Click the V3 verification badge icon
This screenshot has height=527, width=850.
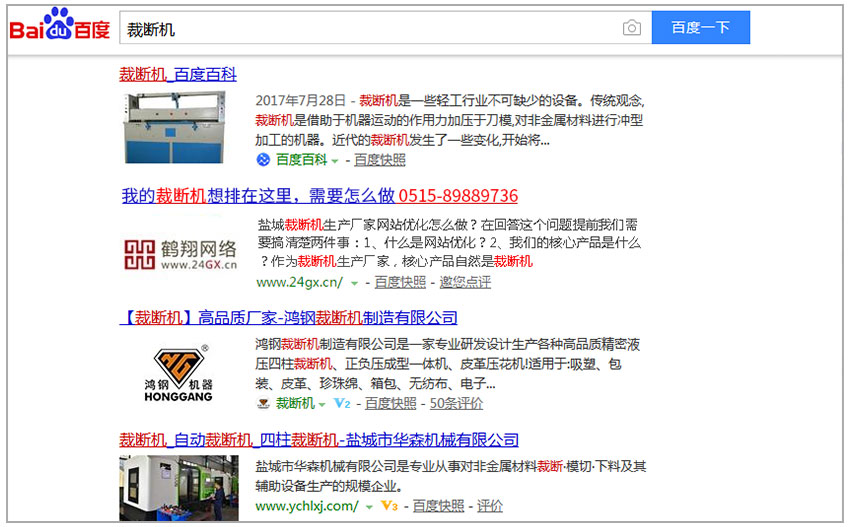tap(390, 506)
